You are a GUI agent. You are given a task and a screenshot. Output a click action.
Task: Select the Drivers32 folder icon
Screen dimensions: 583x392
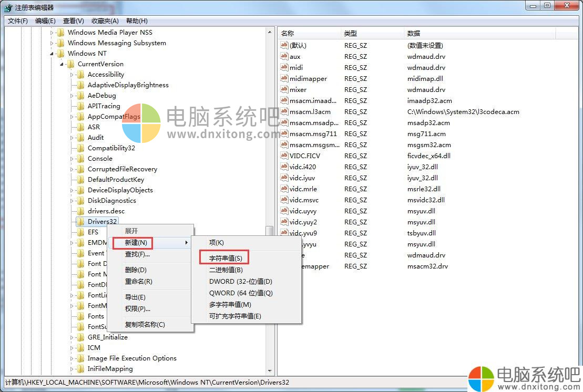(80, 222)
